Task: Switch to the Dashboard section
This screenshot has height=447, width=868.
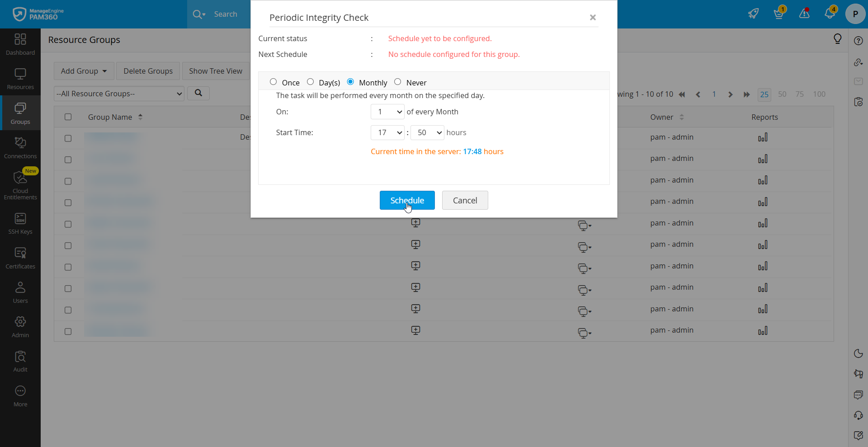Action: pos(20,43)
